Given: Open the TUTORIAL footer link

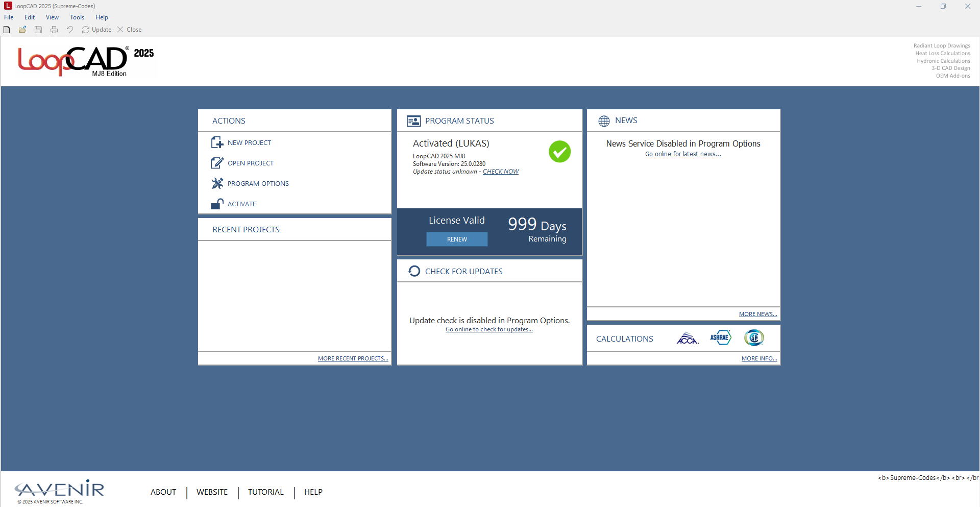Looking at the screenshot, I should pyautogui.click(x=265, y=492).
